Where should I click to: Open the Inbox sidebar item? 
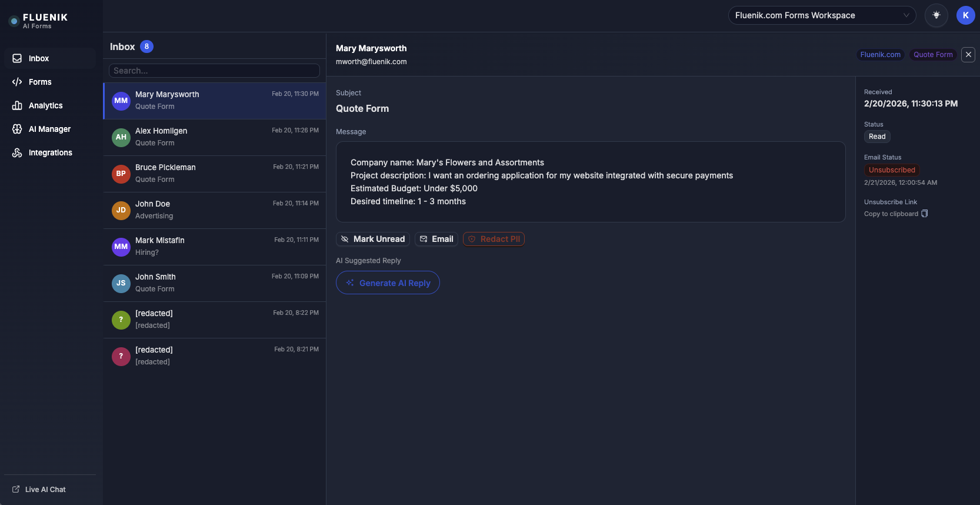[39, 58]
